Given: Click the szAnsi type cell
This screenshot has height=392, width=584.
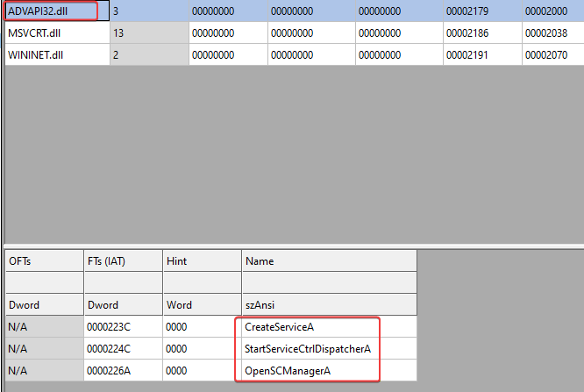Looking at the screenshot, I should click(329, 305).
